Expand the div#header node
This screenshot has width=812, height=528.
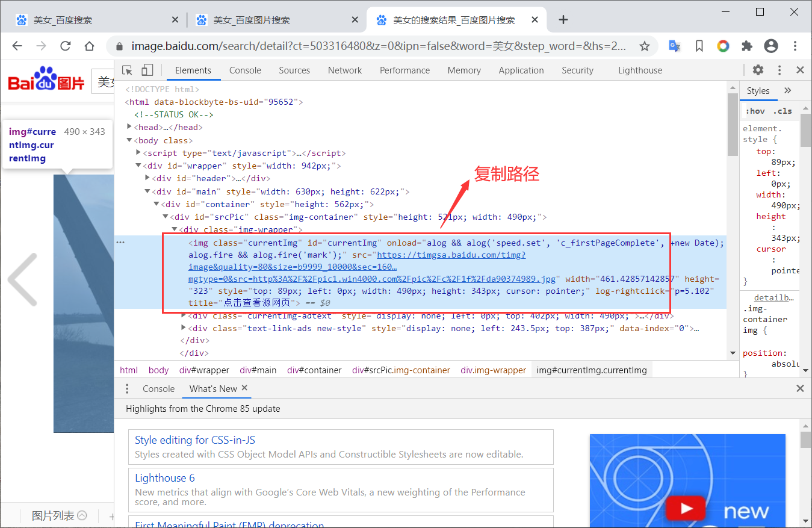point(148,178)
